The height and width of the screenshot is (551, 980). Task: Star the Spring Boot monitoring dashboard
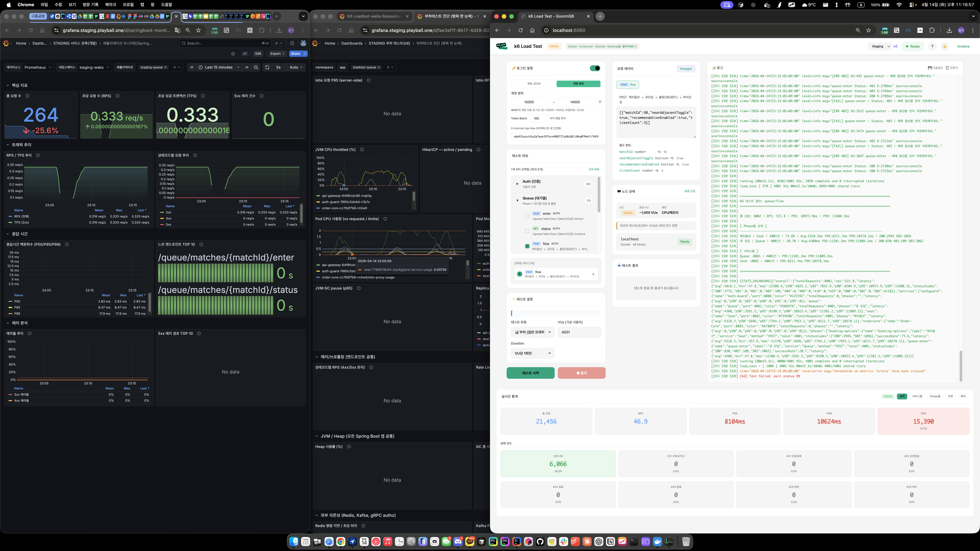(x=233, y=54)
